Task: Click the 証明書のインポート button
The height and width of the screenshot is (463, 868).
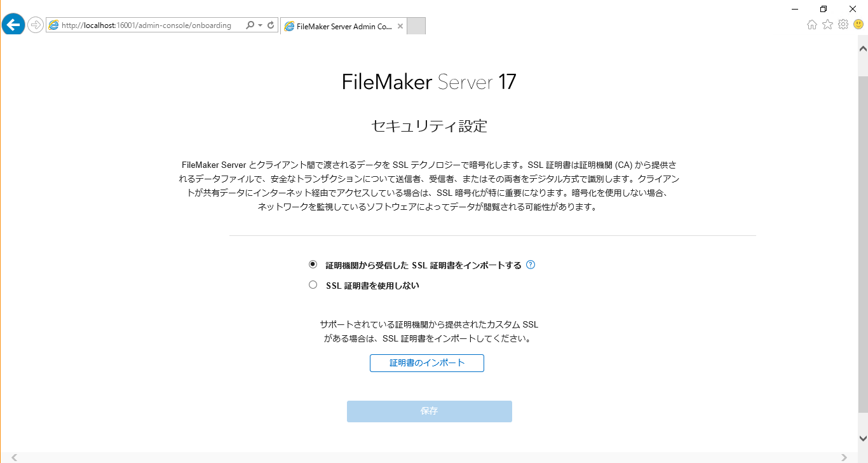Action: pyautogui.click(x=426, y=363)
